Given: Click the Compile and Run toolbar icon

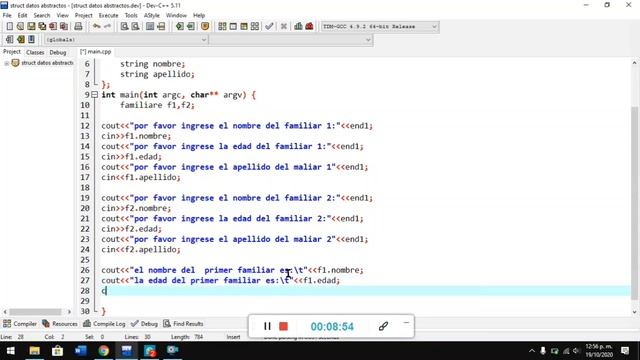Looking at the screenshot, I should click(x=244, y=27).
